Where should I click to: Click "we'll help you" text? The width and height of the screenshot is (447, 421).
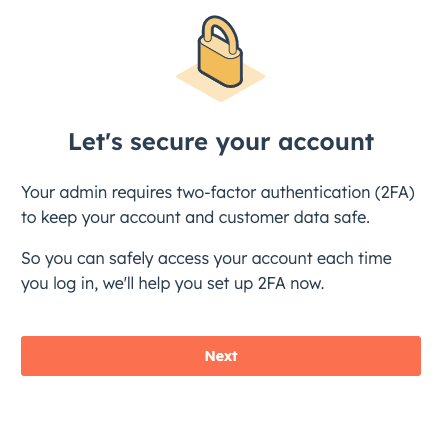(x=152, y=284)
